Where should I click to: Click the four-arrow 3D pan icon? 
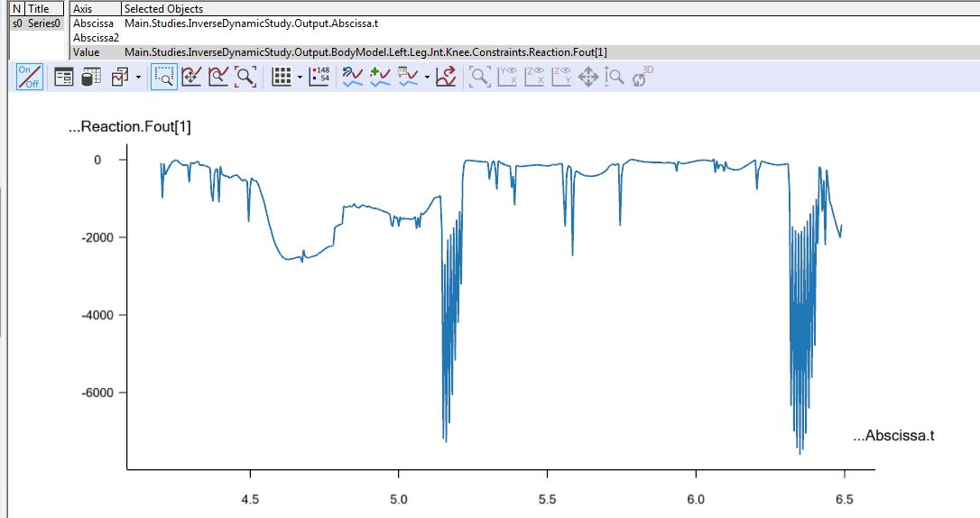pos(588,78)
